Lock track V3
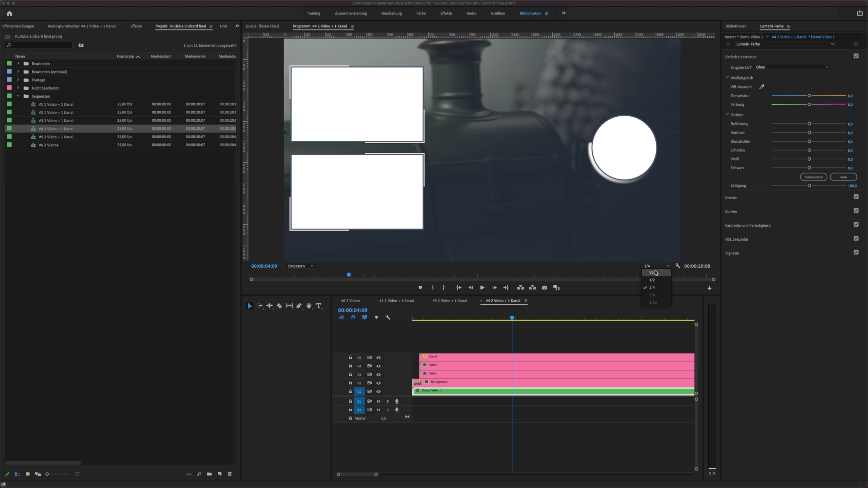This screenshot has height=488, width=868. coord(350,374)
